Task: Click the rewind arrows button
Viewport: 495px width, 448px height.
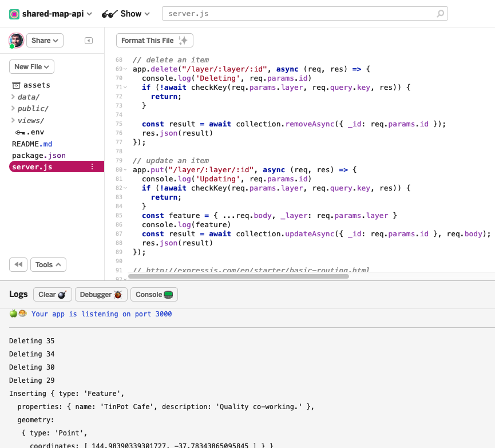Action: 18,264
